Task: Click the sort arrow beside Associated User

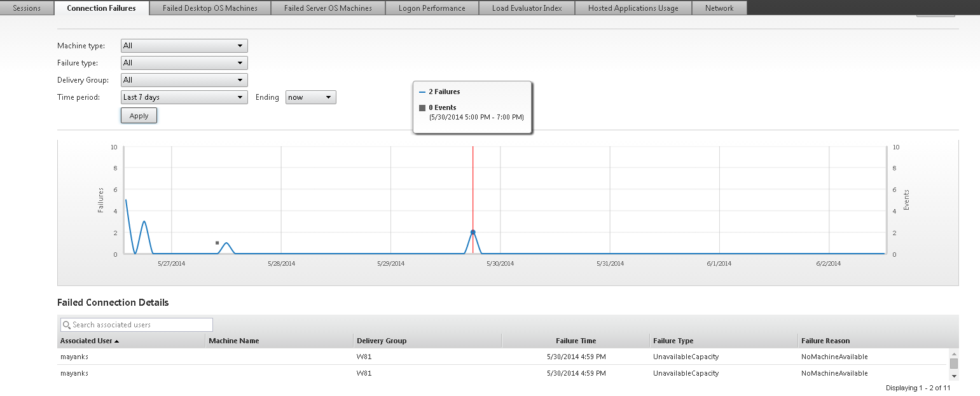Action: click(x=117, y=341)
